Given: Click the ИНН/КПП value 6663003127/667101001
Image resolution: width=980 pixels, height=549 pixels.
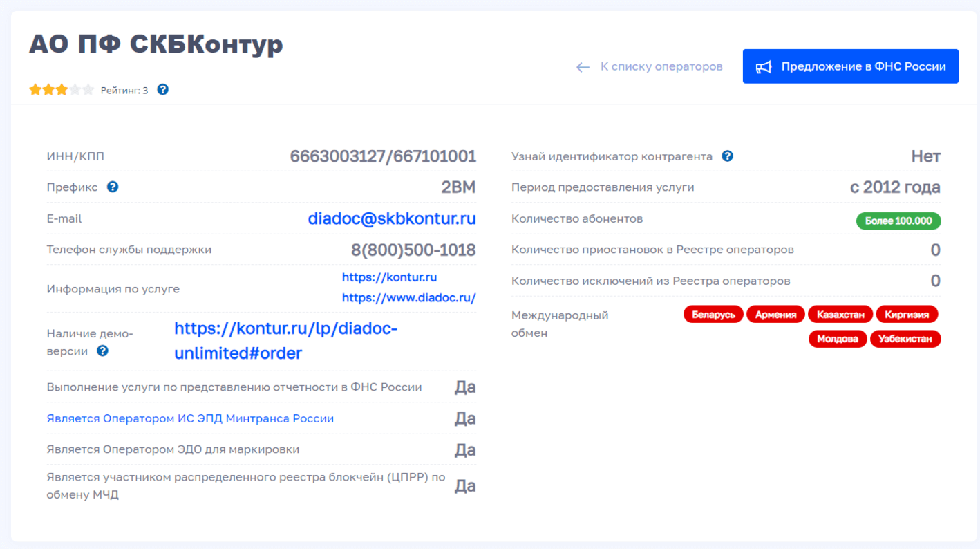Looking at the screenshot, I should click(383, 156).
